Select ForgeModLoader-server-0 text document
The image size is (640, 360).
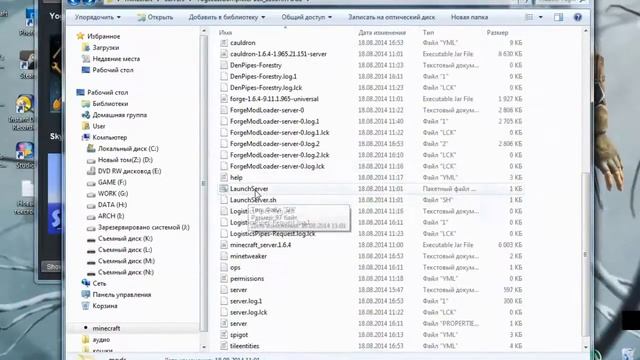coord(267,110)
